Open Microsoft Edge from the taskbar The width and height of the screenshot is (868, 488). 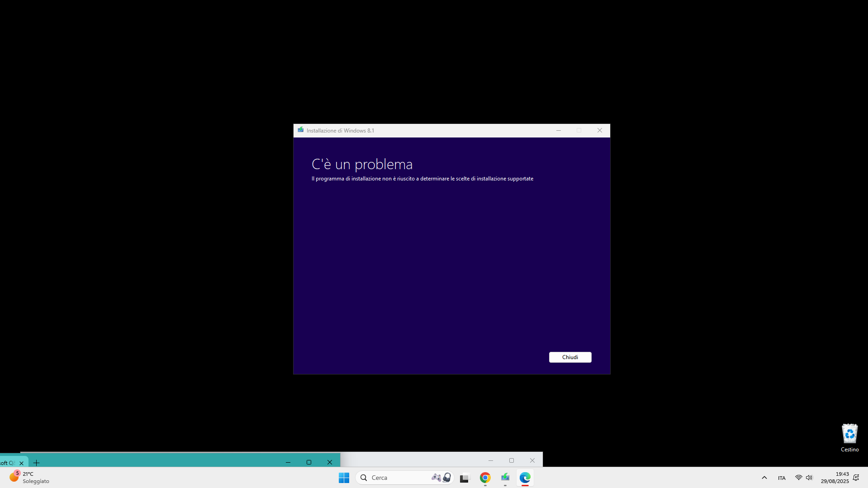[525, 478]
